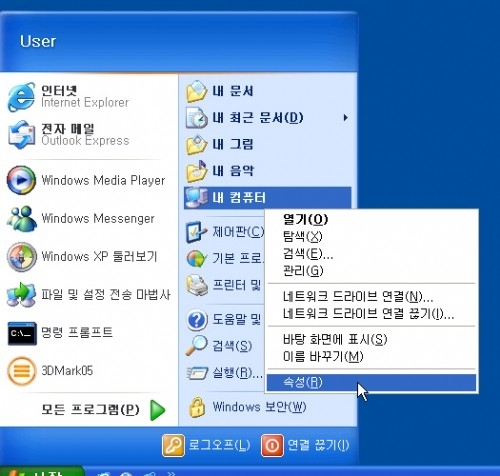Click the 명령 프롬프트 console icon

[x=22, y=333]
